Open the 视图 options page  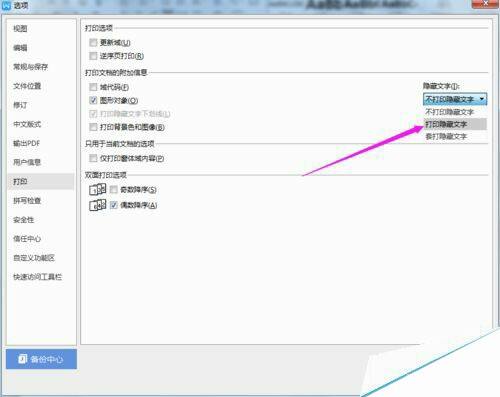20,29
